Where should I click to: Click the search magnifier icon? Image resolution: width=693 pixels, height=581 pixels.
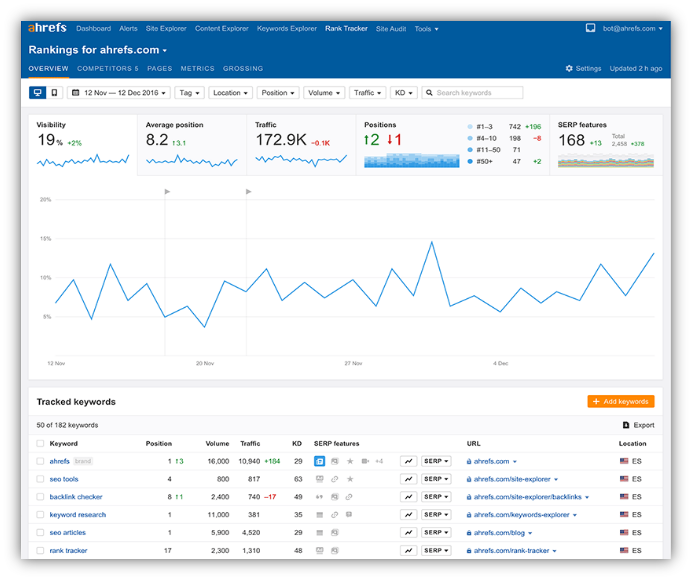429,93
